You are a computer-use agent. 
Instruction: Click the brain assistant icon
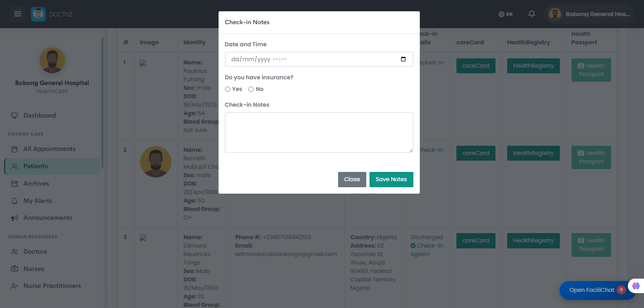(636, 286)
